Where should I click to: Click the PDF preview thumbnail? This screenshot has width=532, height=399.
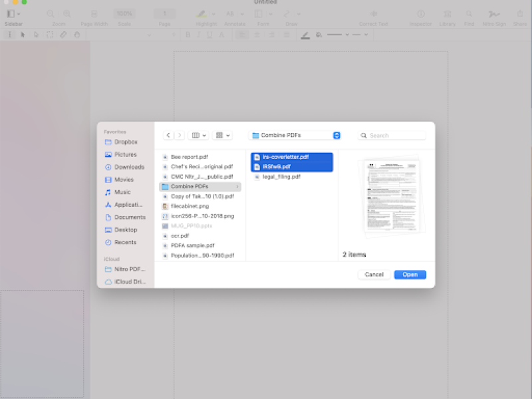pyautogui.click(x=392, y=198)
